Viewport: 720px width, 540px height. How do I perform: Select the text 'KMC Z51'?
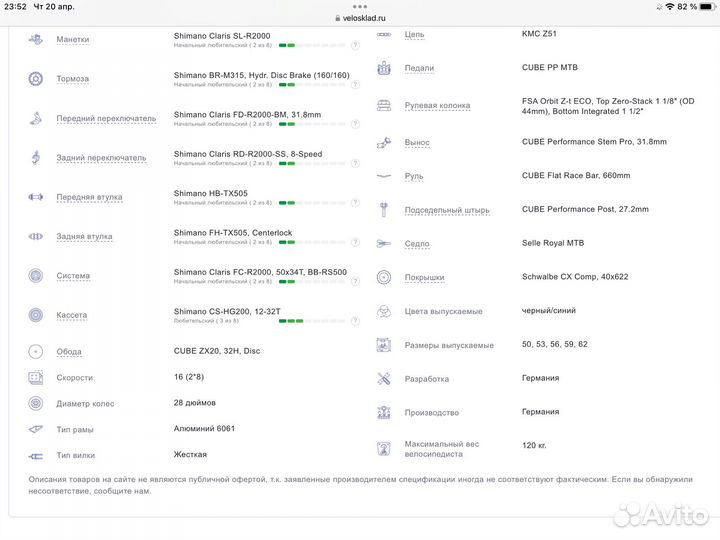[539, 34]
